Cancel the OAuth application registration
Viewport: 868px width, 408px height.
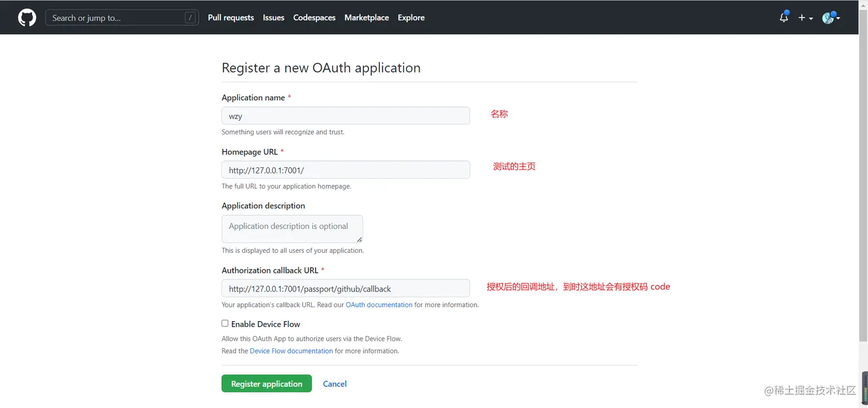(x=334, y=383)
